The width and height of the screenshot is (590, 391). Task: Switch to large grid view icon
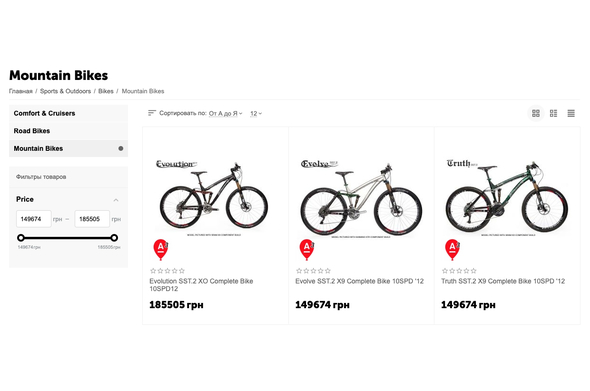[536, 113]
